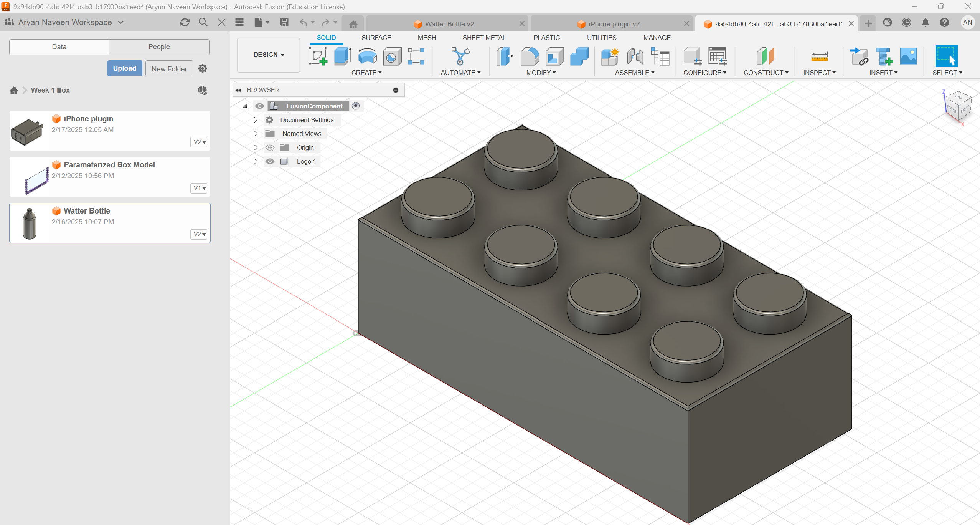This screenshot has width=980, height=525.
Task: Click the Upload button
Action: coord(125,68)
